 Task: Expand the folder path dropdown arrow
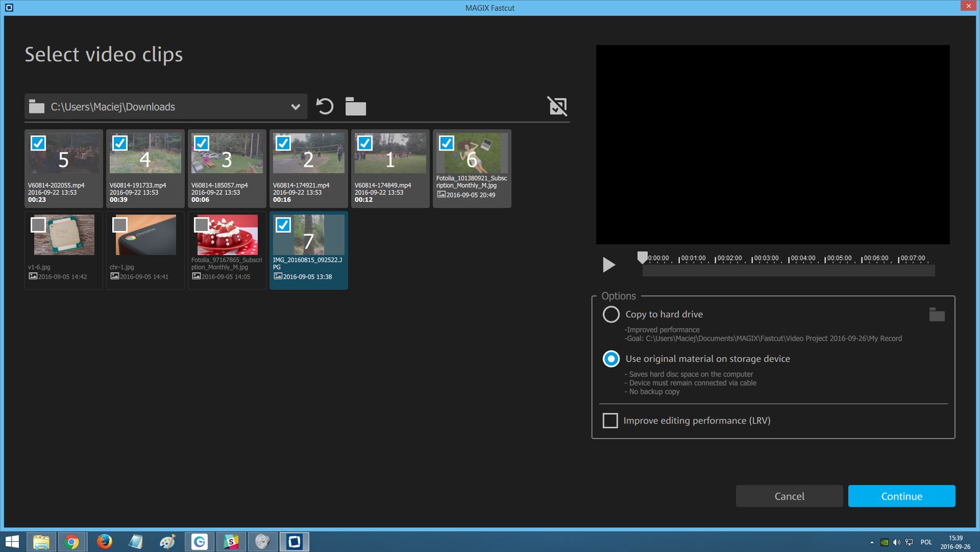295,107
